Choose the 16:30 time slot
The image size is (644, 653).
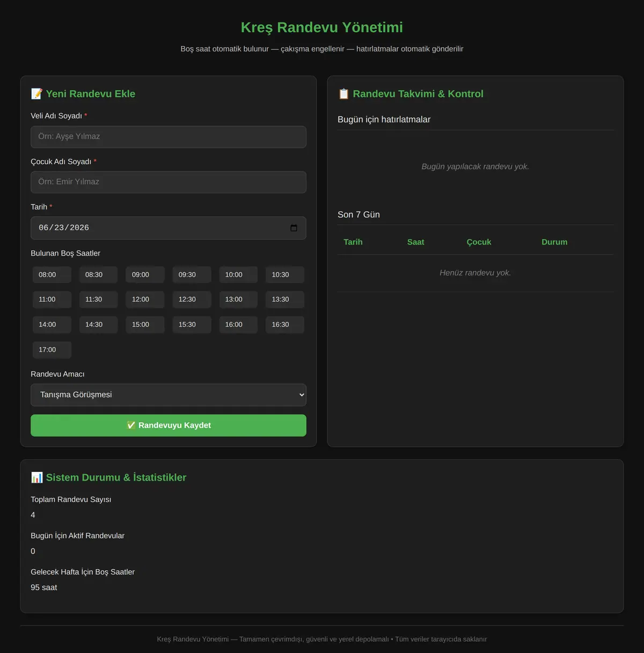click(x=285, y=324)
